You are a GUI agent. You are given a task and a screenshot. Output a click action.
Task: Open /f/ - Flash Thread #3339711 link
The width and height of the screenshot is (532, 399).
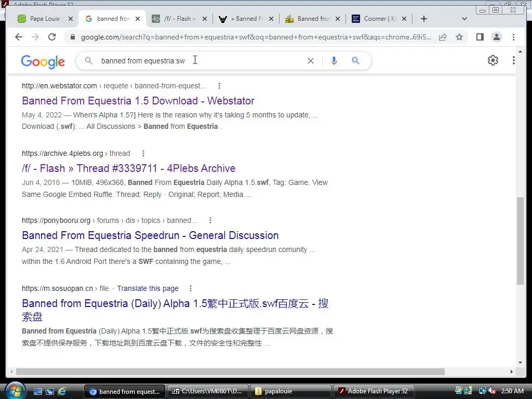pos(129,168)
